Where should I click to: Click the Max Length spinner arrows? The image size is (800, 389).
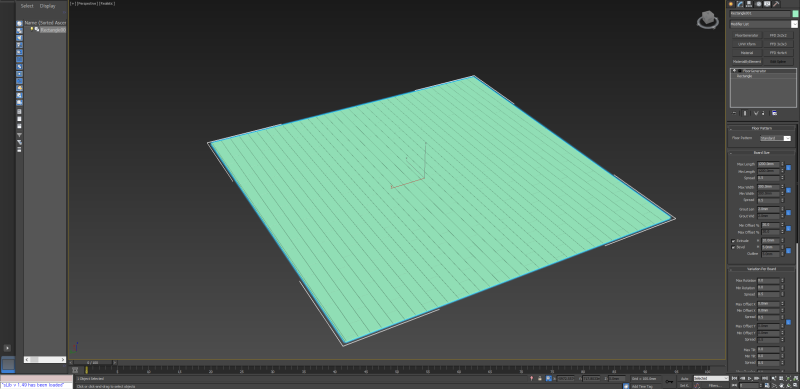[x=782, y=164]
